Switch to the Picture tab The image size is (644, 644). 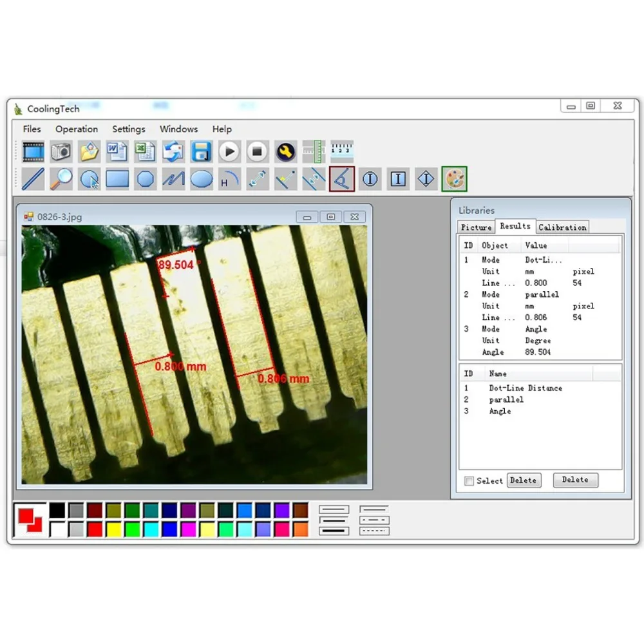point(476,227)
